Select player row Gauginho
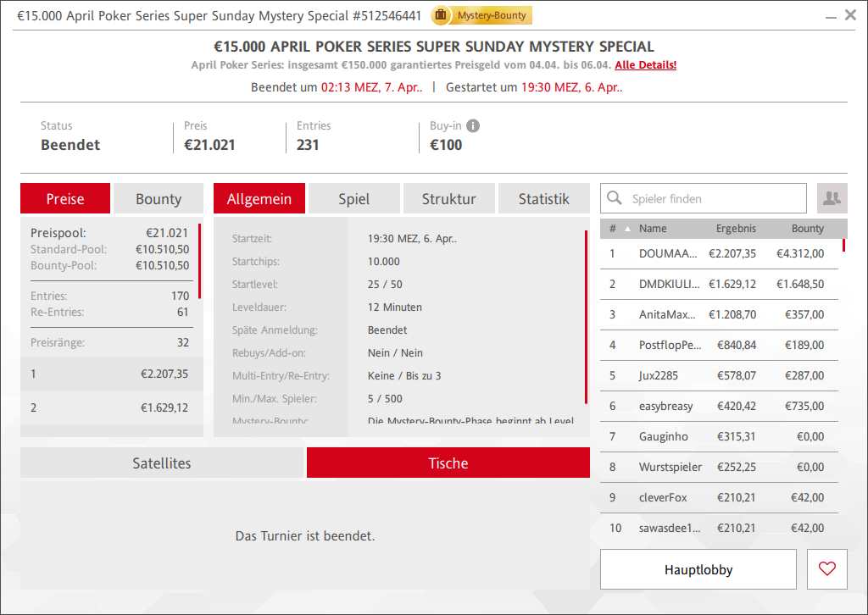868x615 pixels. coord(719,436)
